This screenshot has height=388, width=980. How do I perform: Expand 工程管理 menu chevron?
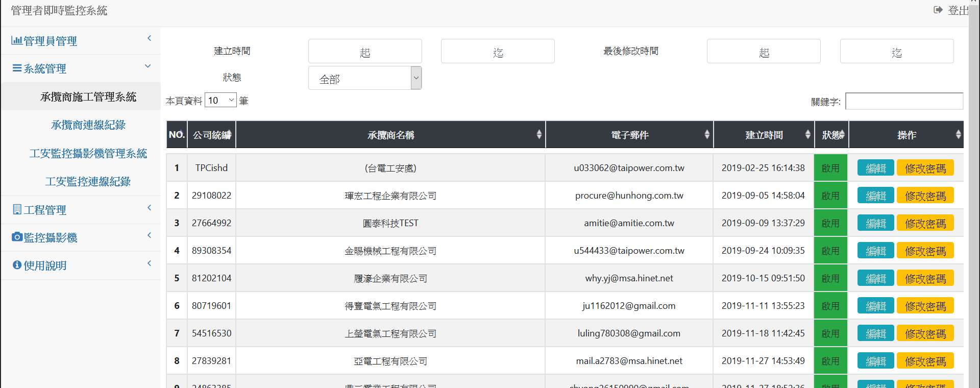pos(149,208)
